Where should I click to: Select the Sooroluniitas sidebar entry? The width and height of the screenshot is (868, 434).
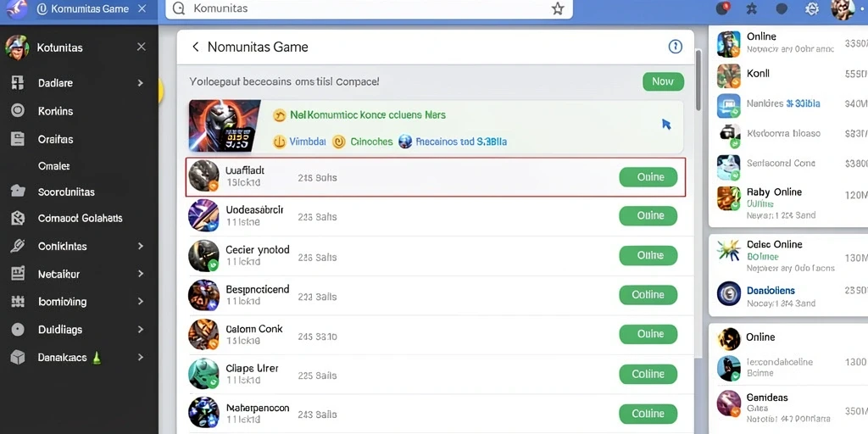click(x=66, y=192)
